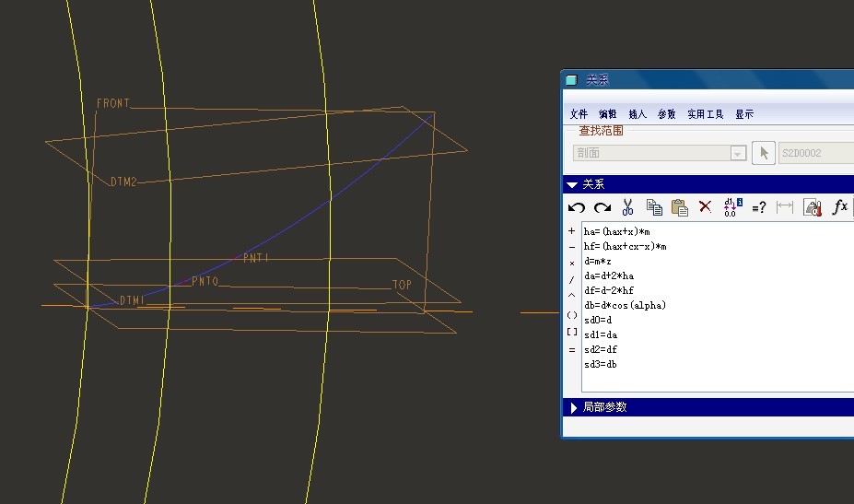
Task: Open the 编辑 menu
Action: (607, 114)
